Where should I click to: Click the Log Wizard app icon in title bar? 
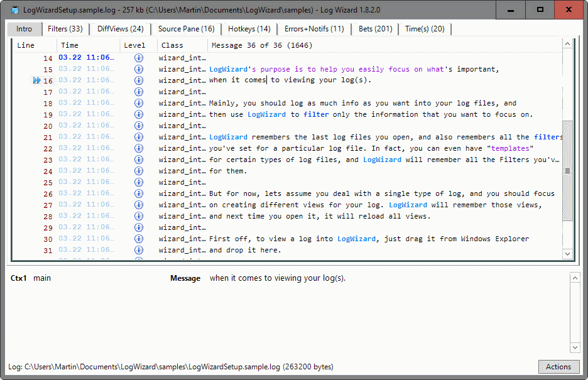coord(15,10)
